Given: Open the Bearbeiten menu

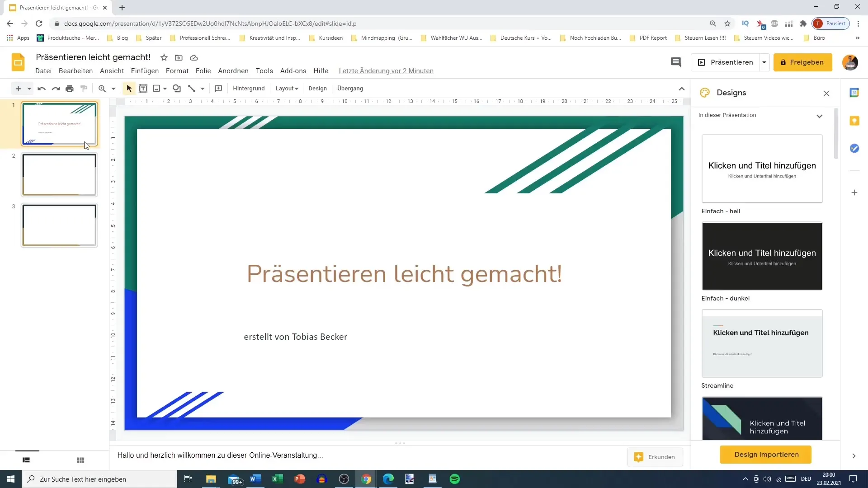Looking at the screenshot, I should point(75,71).
